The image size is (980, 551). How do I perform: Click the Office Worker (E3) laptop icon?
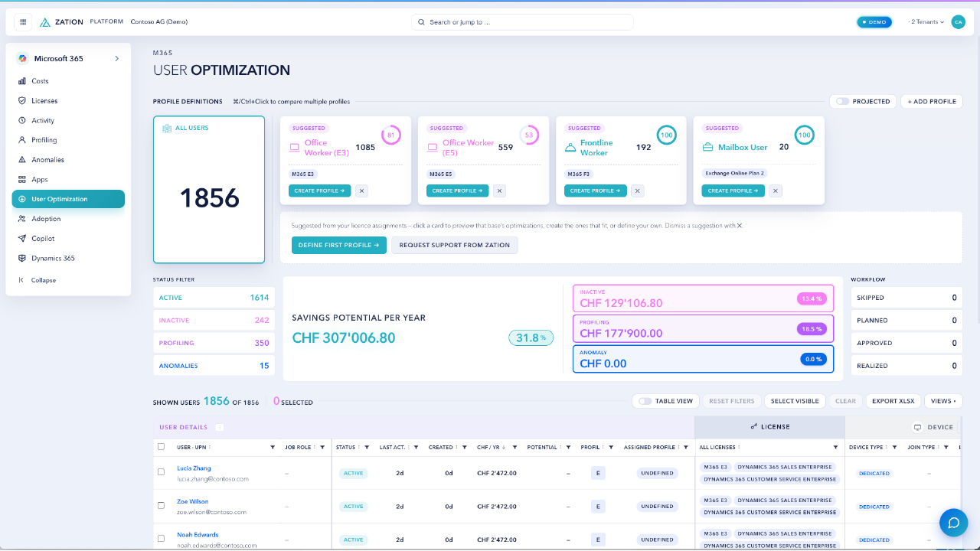(295, 148)
